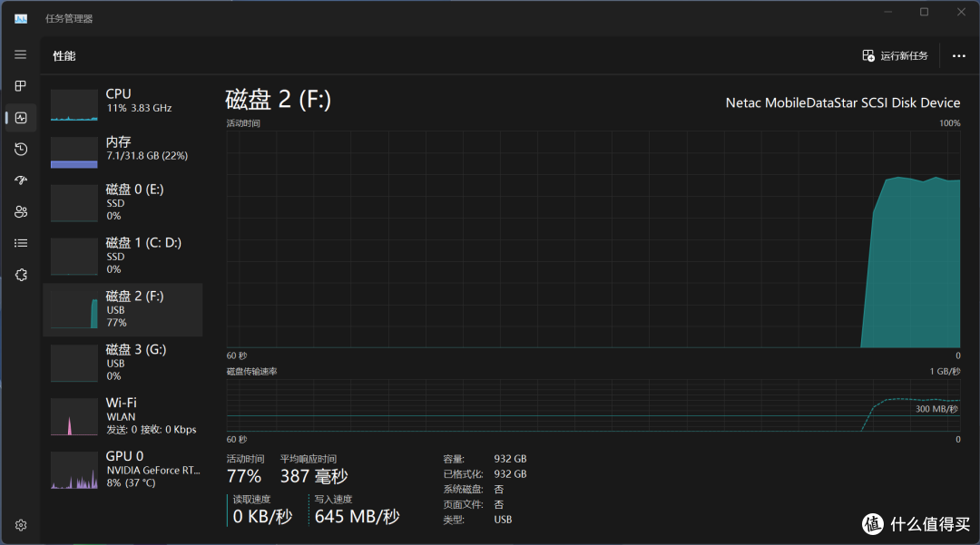Click the 运行新任务 icon
980x545 pixels.
pos(868,55)
